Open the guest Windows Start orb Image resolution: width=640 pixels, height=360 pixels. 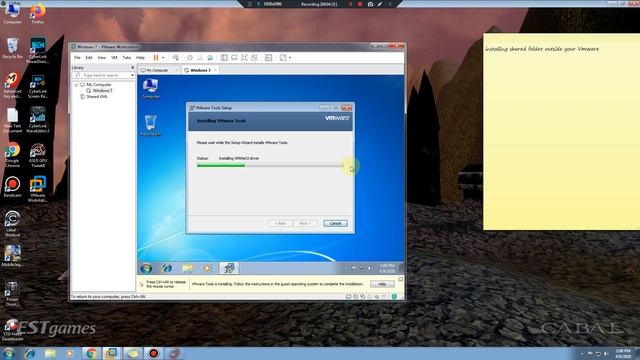(146, 268)
